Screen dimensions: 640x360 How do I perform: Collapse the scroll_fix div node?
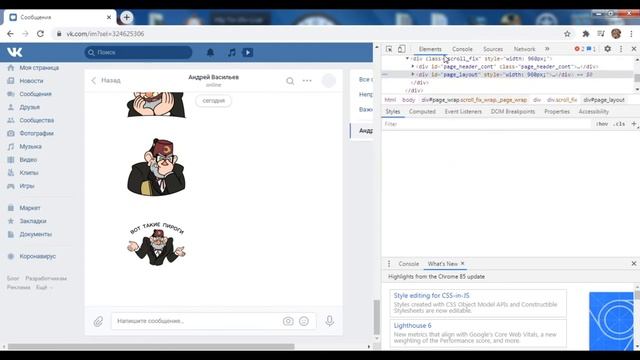pos(407,58)
